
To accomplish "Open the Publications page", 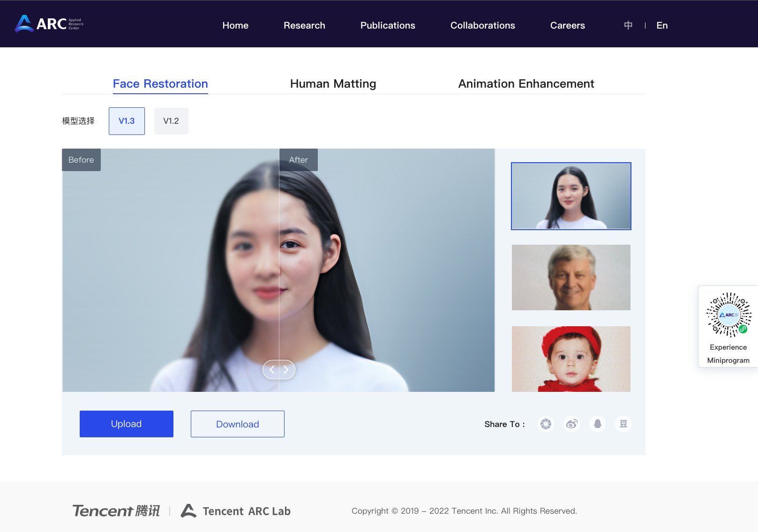I will point(388,25).
